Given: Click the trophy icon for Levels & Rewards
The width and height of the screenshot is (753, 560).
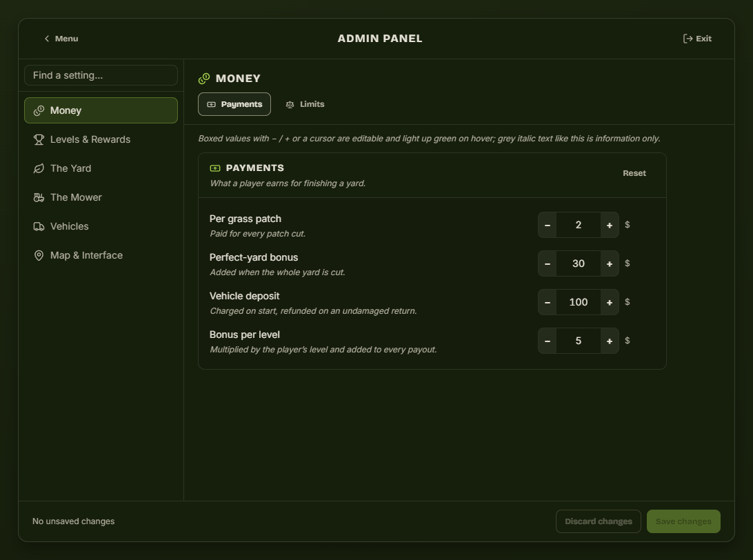Looking at the screenshot, I should tap(39, 139).
